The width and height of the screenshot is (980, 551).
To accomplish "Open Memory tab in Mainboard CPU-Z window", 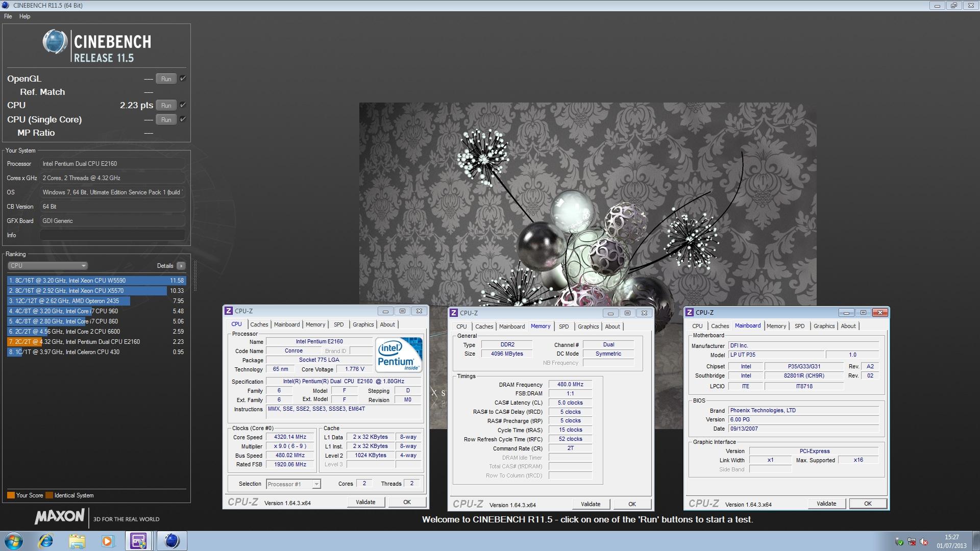I will click(x=776, y=326).
